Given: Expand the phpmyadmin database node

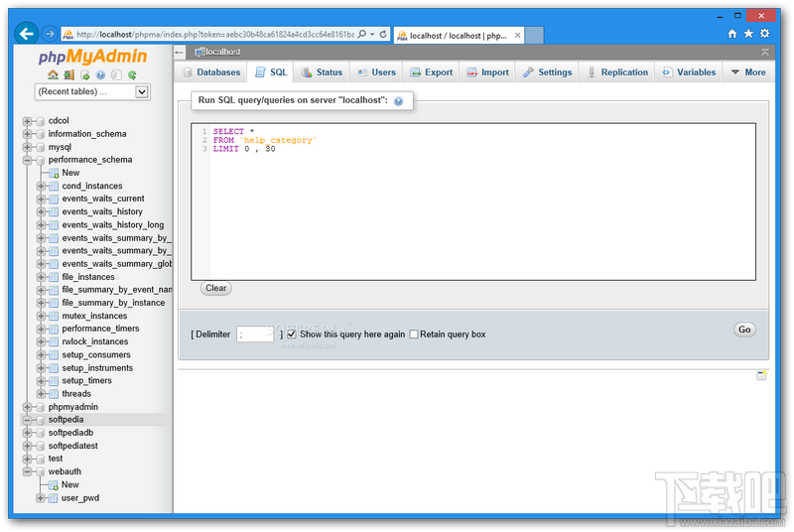Looking at the screenshot, I should (x=28, y=407).
